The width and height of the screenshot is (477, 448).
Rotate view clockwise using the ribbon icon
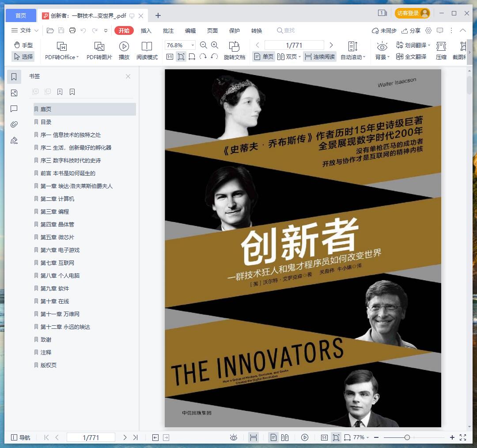coord(203,56)
